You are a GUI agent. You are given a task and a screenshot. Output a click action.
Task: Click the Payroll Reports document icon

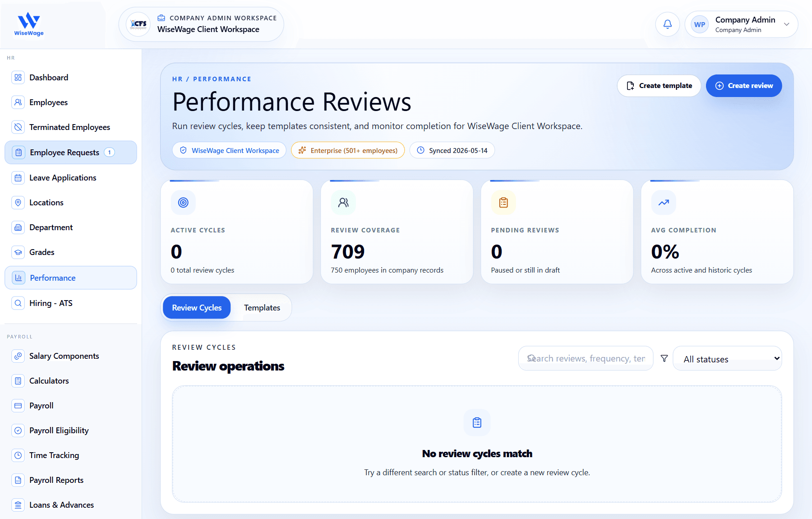(18, 480)
